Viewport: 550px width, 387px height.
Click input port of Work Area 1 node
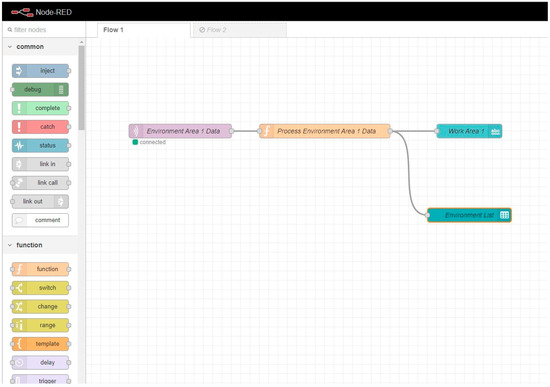437,131
